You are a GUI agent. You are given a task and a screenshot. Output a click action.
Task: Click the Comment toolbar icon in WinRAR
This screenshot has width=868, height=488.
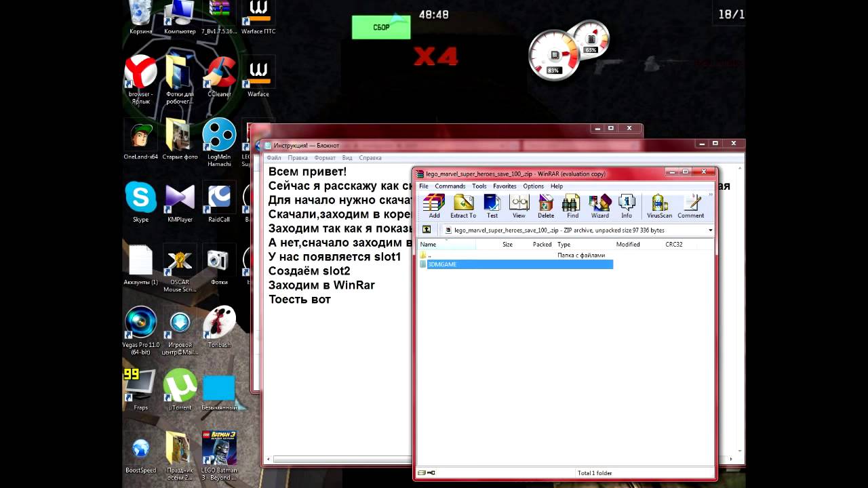click(x=691, y=206)
